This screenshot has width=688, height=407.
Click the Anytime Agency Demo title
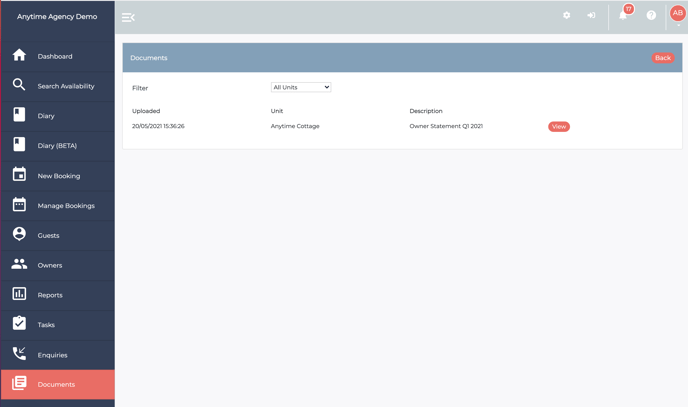point(57,17)
